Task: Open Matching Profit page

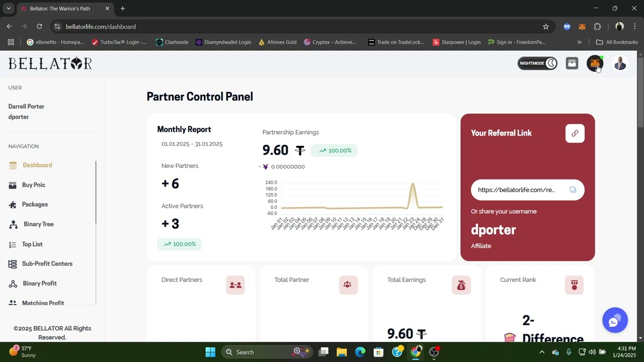Action: point(43,303)
